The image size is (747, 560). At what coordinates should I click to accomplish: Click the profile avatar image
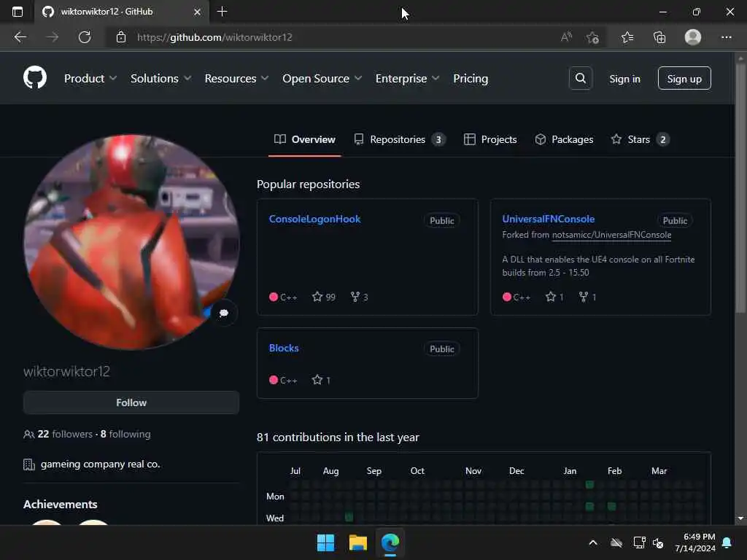(x=131, y=242)
